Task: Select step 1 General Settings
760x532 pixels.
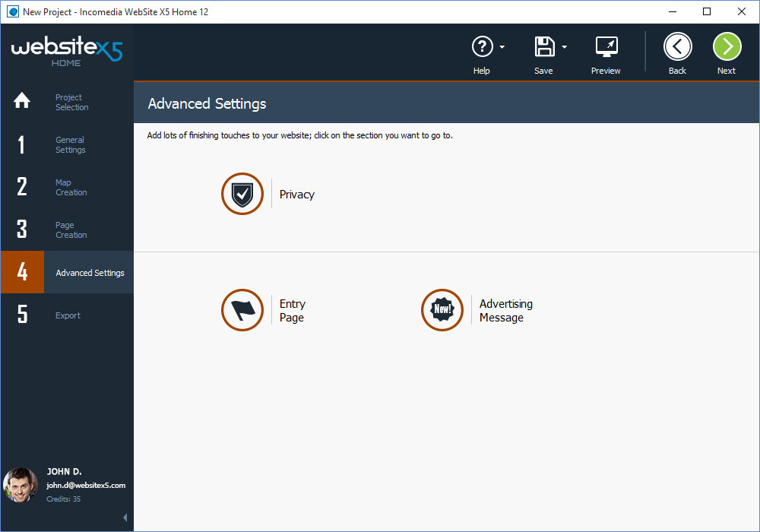Action: (x=67, y=145)
